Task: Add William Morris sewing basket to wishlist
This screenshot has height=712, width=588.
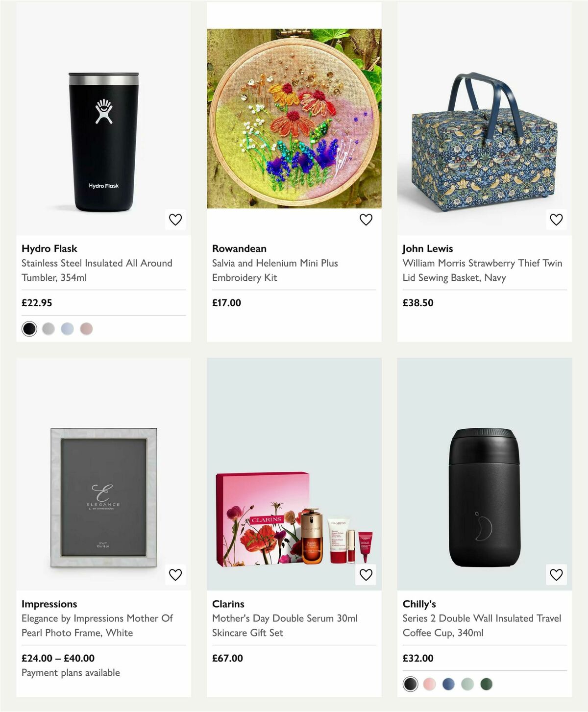Action: [x=556, y=220]
